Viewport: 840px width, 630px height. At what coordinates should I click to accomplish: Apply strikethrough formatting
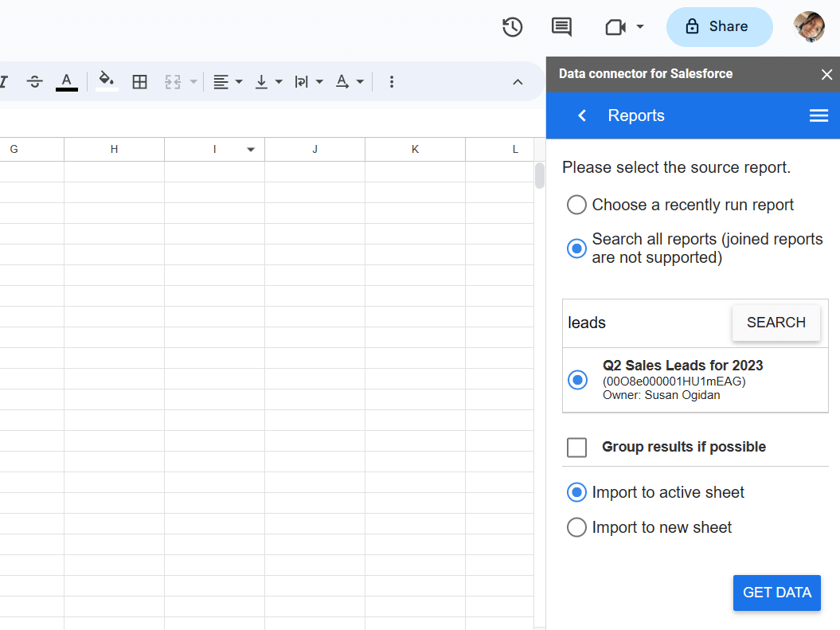pos(35,82)
